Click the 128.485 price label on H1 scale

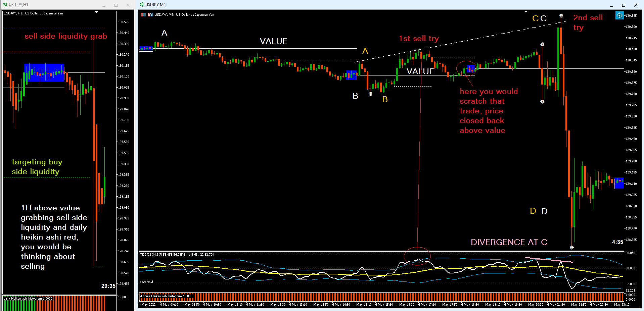click(x=124, y=284)
